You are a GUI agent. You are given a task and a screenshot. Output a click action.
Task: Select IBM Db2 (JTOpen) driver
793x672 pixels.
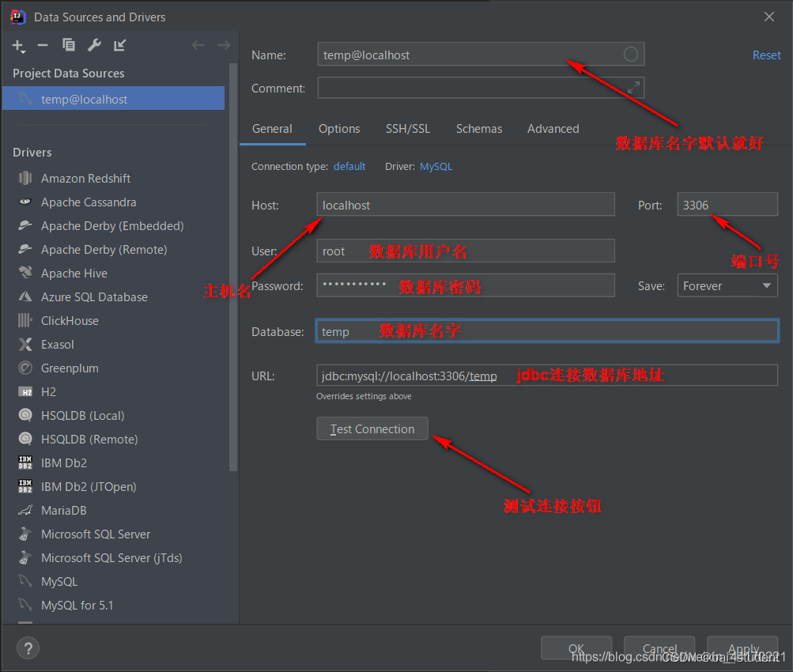89,487
